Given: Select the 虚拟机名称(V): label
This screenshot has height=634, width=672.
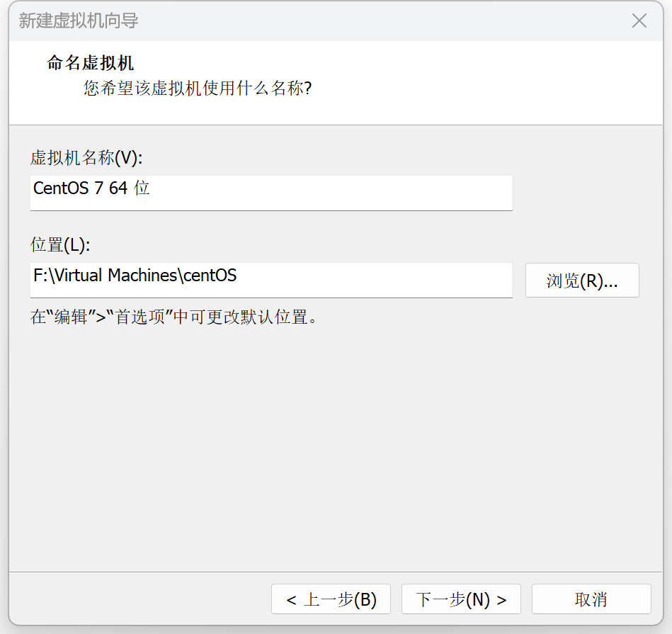Looking at the screenshot, I should 86,158.
